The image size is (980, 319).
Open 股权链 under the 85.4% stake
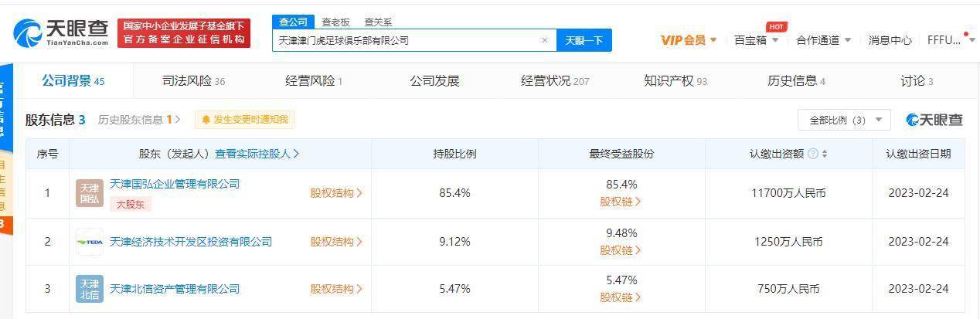[x=621, y=202]
